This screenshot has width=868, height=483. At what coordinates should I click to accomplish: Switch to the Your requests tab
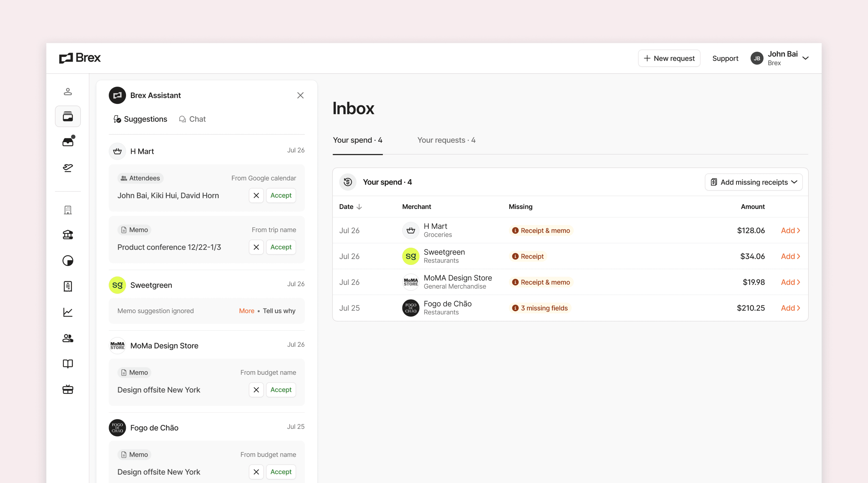click(x=446, y=140)
